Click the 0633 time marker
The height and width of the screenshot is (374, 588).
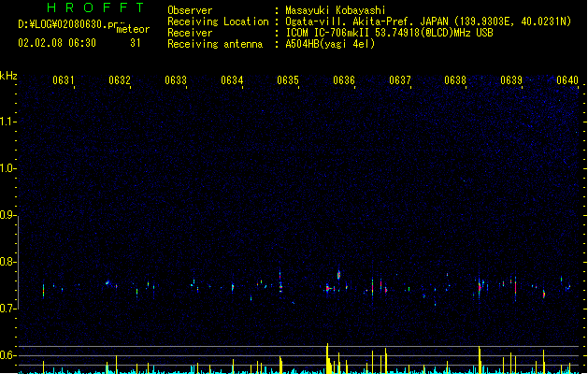coord(176,80)
